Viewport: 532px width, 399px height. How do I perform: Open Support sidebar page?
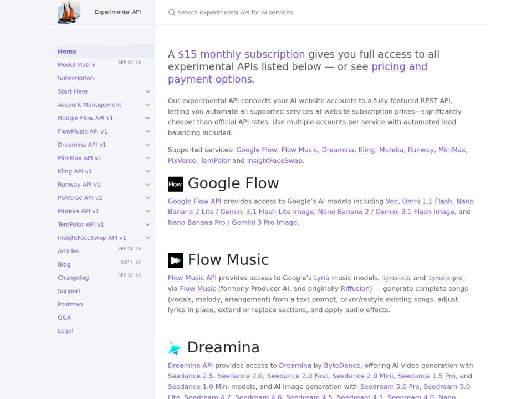[x=69, y=291]
